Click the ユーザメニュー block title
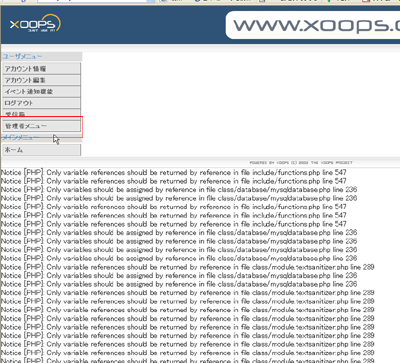400x363 pixels. (x=22, y=56)
